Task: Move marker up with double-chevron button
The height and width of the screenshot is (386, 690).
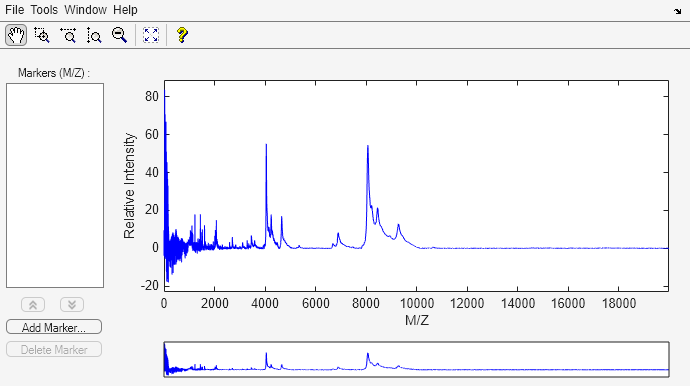Action: pos(33,304)
